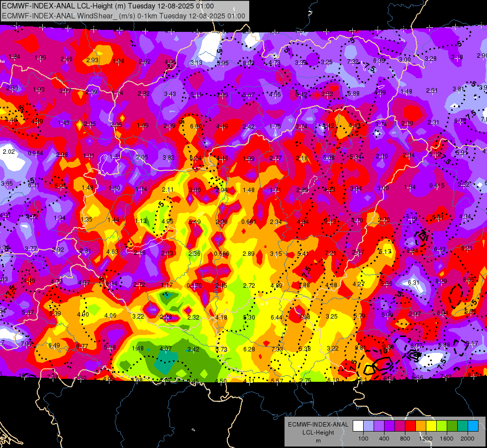
Task: Click the shear value 2.93
Action: pos(92,60)
